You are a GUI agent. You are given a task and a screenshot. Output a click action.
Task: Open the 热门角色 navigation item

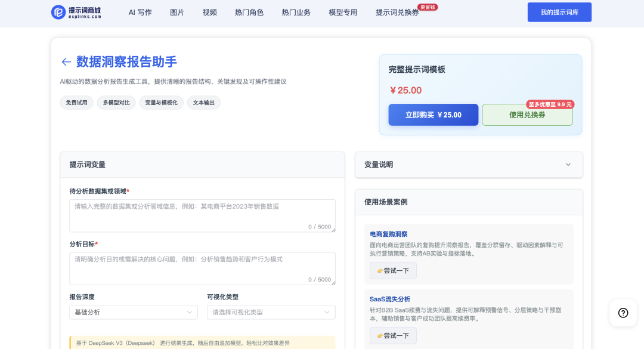(x=249, y=13)
